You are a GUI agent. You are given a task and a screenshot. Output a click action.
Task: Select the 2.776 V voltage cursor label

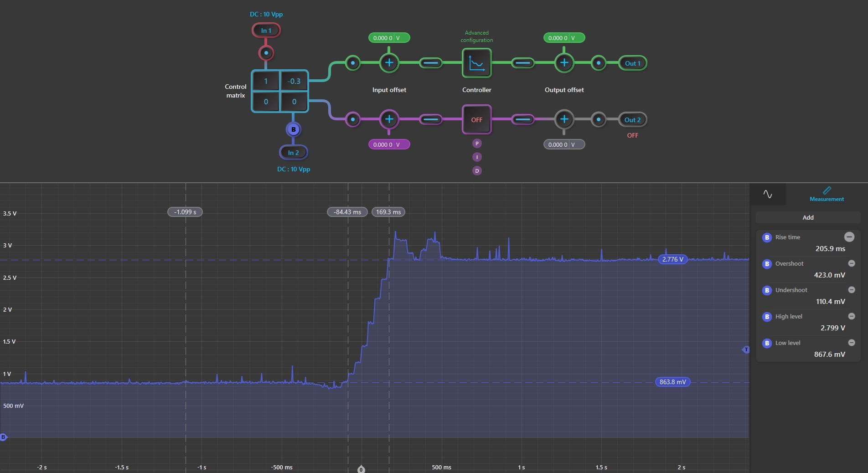coord(673,259)
